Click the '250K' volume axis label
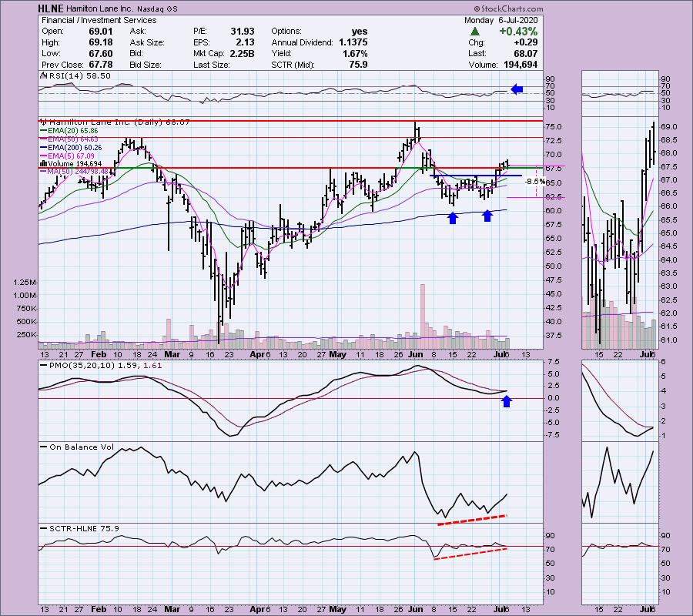The width and height of the screenshot is (693, 616). coord(26,335)
